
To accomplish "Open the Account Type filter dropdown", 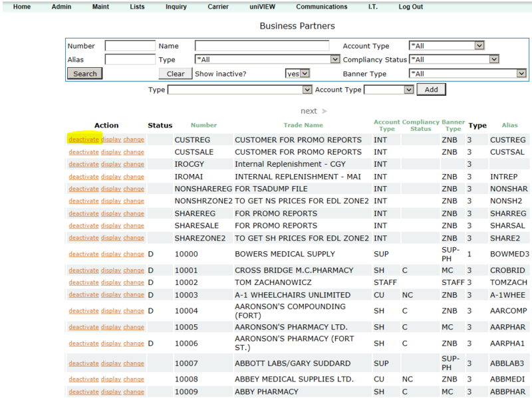I will [x=446, y=45].
